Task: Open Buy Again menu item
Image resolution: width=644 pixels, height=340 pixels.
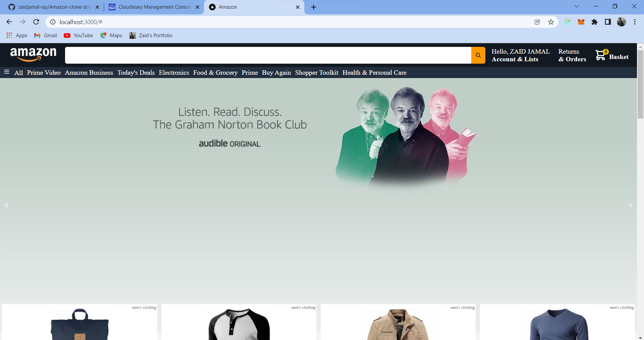Action: [276, 72]
